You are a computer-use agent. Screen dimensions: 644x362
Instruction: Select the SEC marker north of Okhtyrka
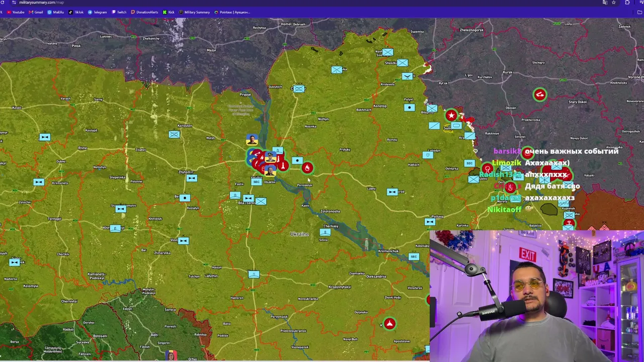point(469,163)
